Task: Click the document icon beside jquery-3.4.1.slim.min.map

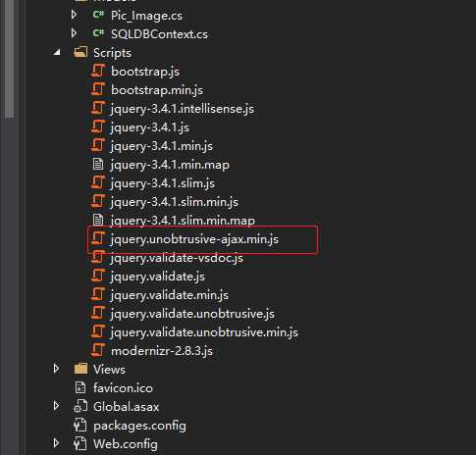Action: point(98,220)
